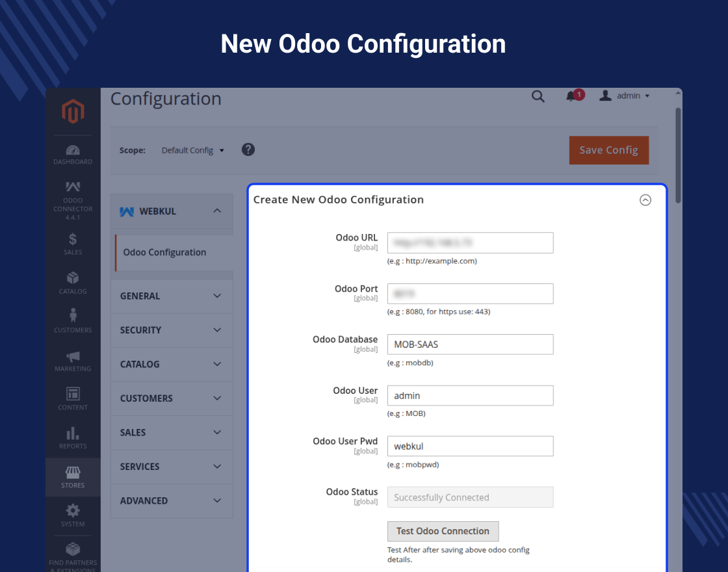
Task: Open the Default Config scope dropdown
Action: (192, 150)
